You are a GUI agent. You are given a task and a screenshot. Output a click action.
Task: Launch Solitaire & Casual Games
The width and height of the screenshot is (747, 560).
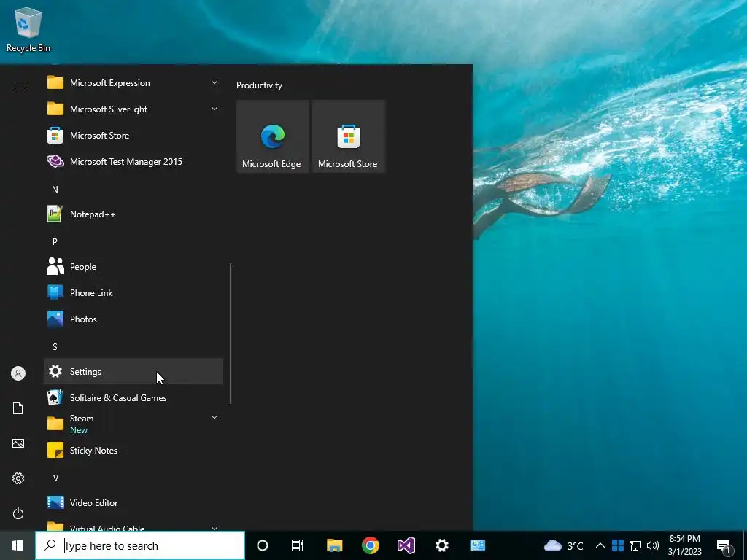133,397
